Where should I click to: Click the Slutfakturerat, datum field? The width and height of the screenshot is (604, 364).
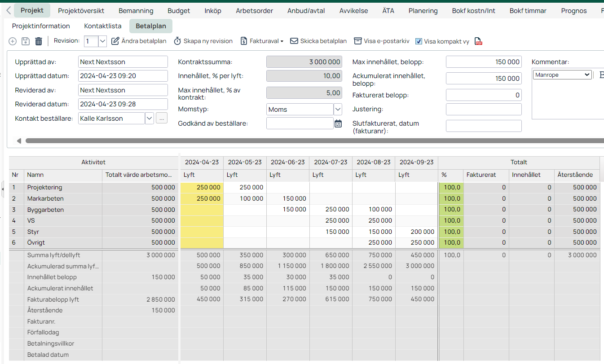[x=484, y=126]
